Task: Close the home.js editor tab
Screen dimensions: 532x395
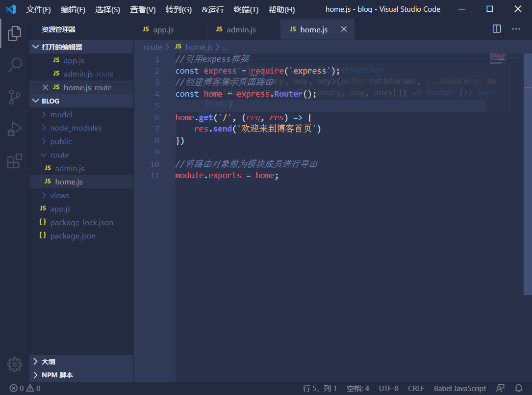Action: pos(344,29)
